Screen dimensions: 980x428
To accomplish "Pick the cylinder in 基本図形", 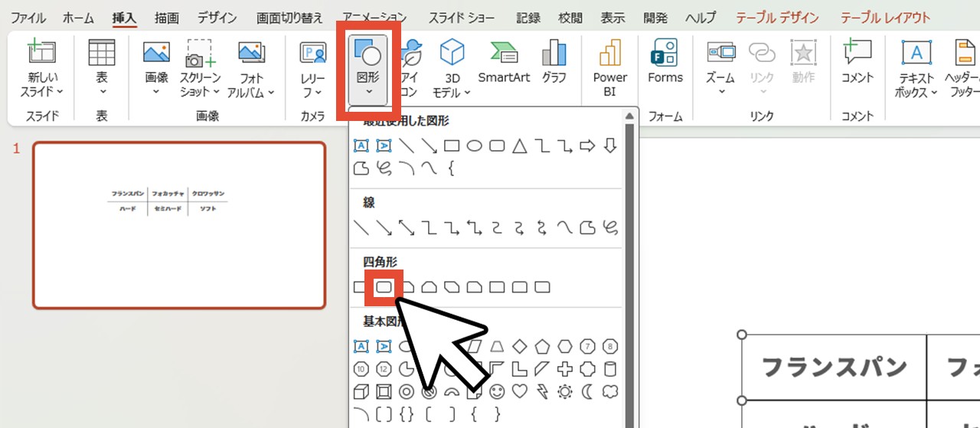I will (609, 369).
